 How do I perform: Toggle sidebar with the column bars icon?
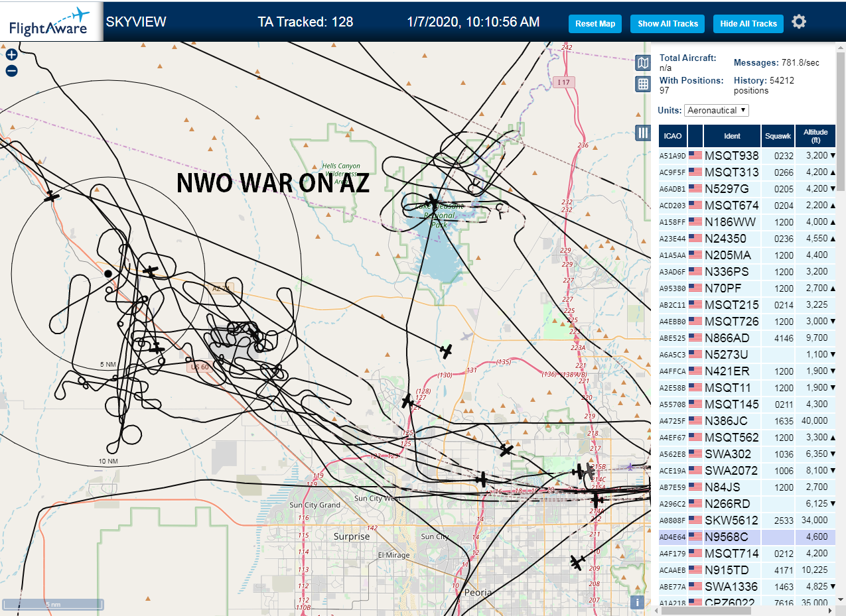(642, 133)
